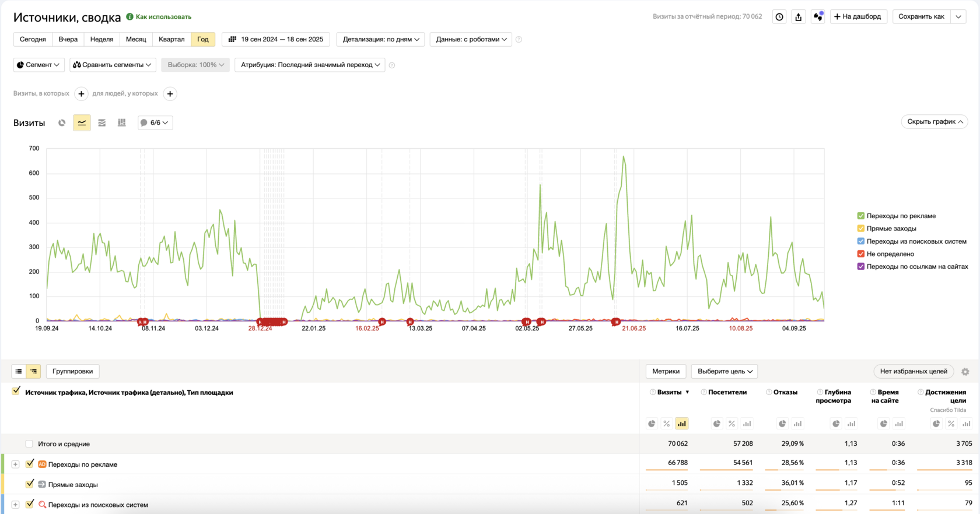The image size is (980, 514).
Task: Select tree list view icon
Action: click(x=34, y=371)
